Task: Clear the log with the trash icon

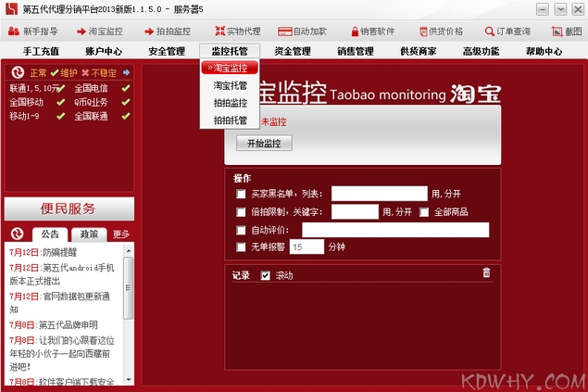Action: pos(486,272)
